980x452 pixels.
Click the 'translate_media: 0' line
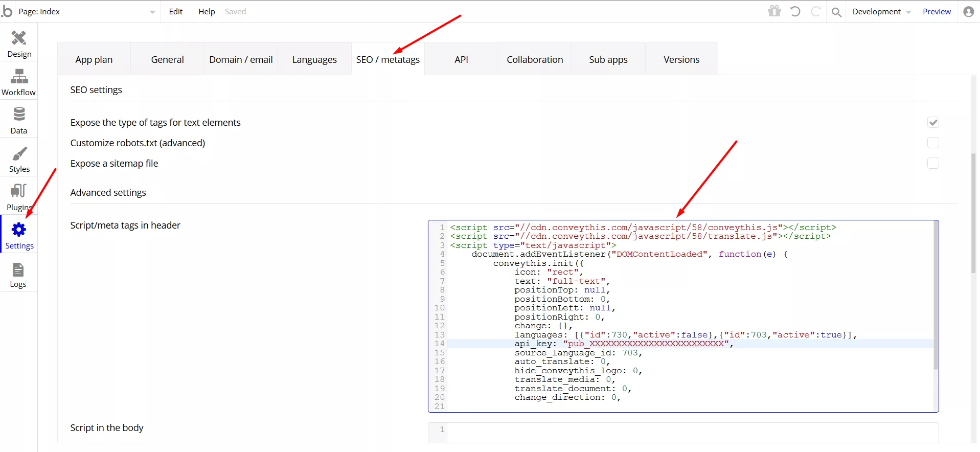coord(564,379)
